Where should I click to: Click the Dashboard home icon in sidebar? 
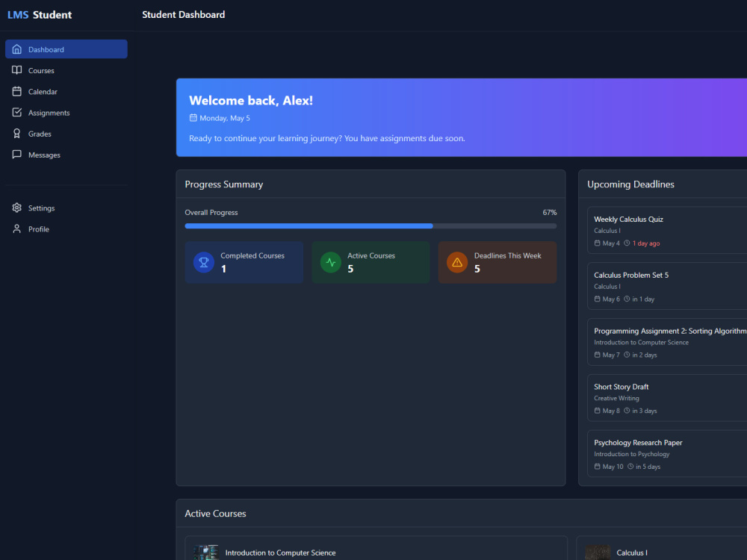[x=16, y=49]
